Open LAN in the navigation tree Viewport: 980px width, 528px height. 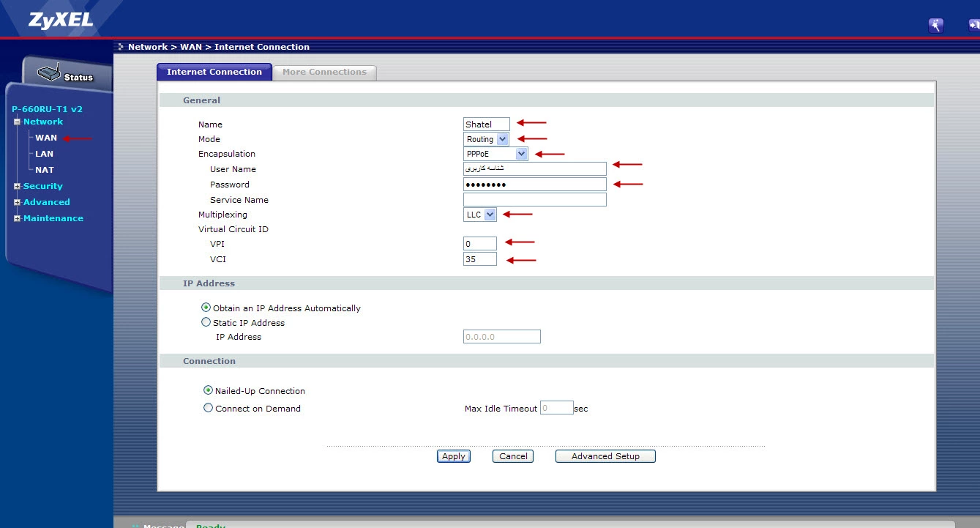pyautogui.click(x=44, y=154)
